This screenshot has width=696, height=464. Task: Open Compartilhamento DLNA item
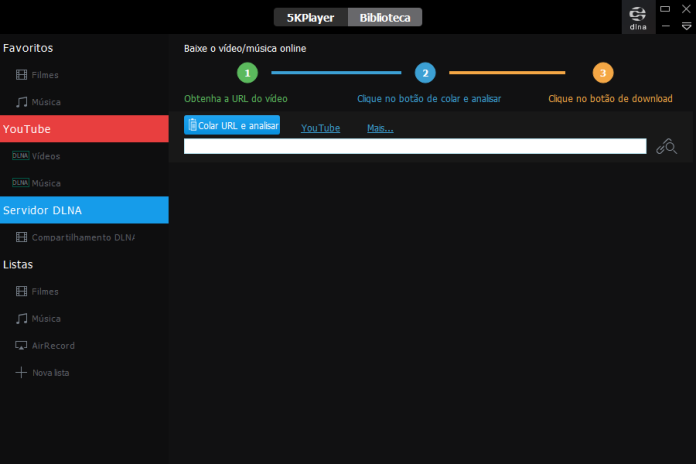point(84,237)
